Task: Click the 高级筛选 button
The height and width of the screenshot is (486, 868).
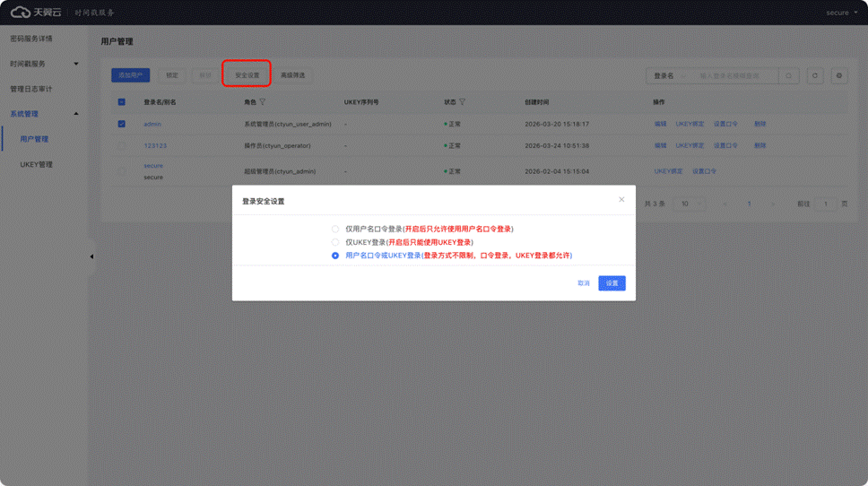Action: pos(293,75)
